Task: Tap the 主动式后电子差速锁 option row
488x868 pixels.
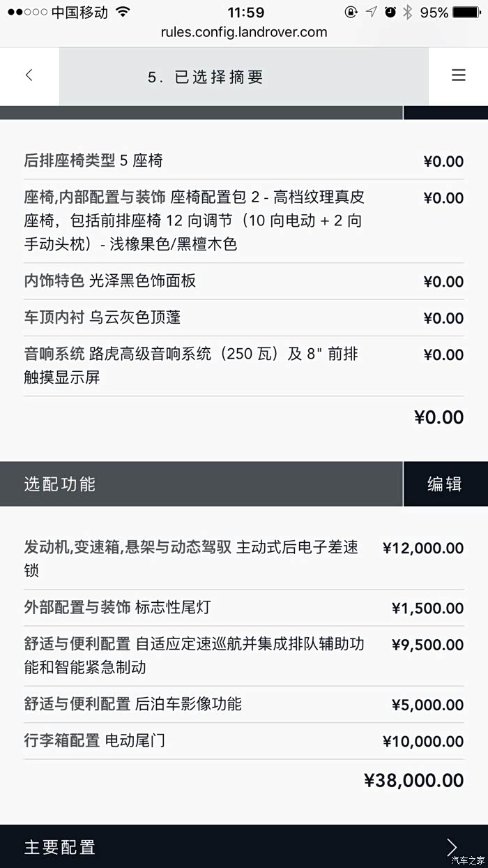Action: coord(243,558)
